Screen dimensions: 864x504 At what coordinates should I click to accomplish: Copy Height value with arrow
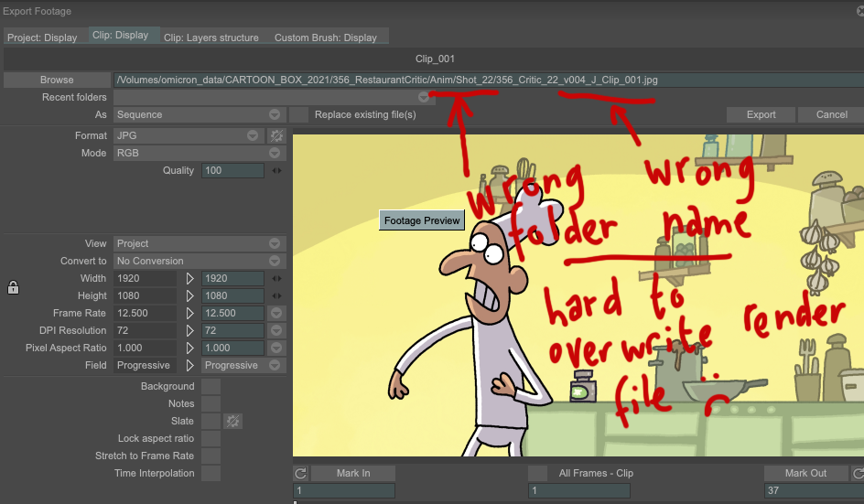tap(189, 296)
